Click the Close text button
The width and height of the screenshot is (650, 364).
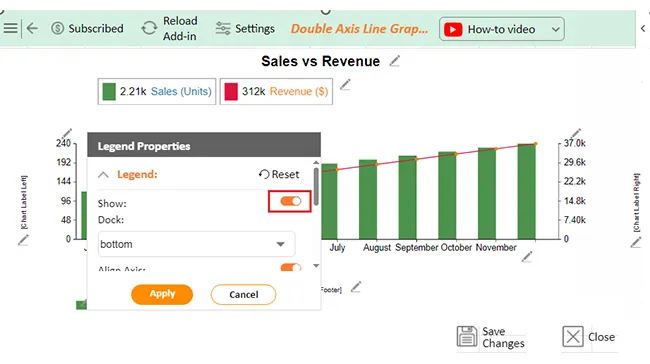pos(601,337)
